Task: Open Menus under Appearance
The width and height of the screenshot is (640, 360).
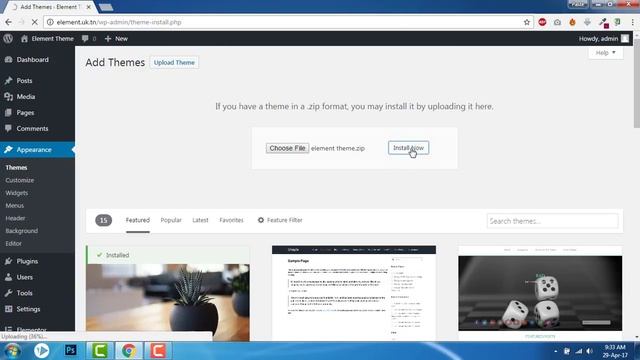Action: point(15,205)
